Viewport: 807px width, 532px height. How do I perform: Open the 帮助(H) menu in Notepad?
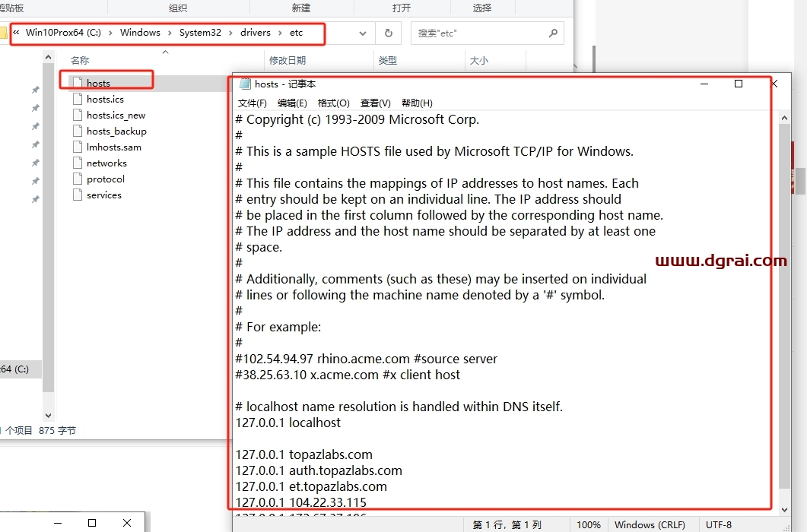click(417, 103)
